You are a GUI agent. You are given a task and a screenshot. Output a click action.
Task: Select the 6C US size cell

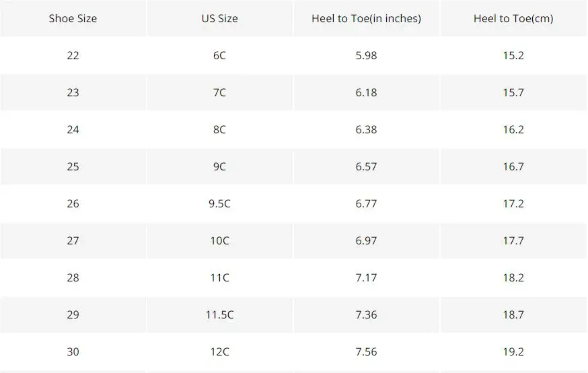point(220,55)
